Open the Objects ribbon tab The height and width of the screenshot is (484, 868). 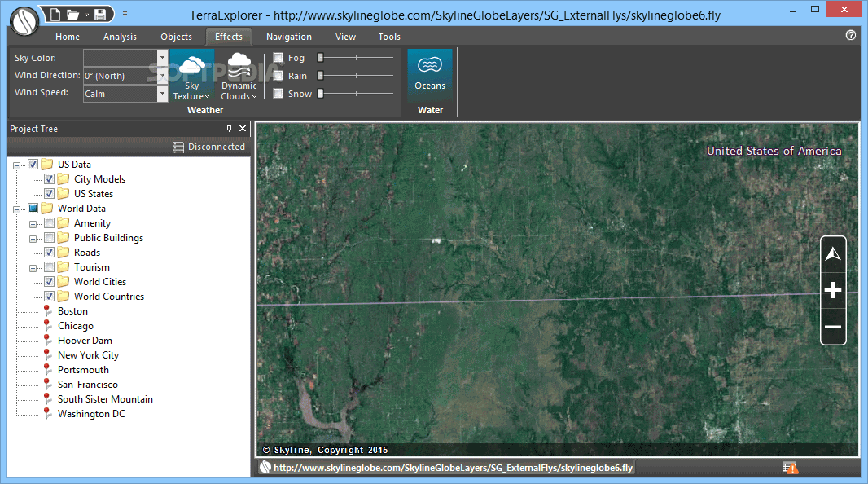click(176, 37)
